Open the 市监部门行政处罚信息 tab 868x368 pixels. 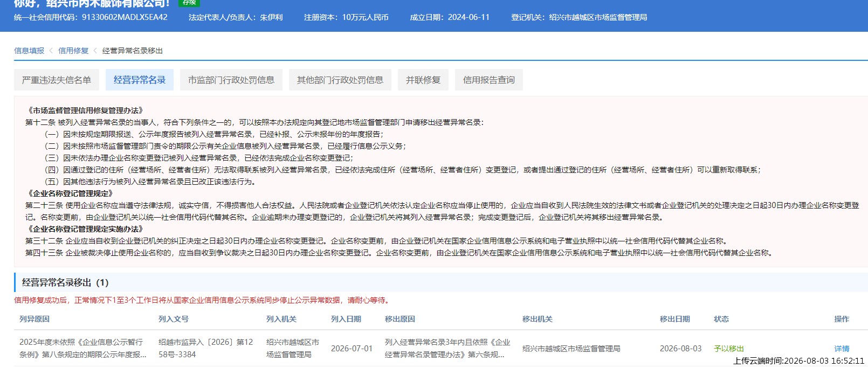(x=231, y=80)
